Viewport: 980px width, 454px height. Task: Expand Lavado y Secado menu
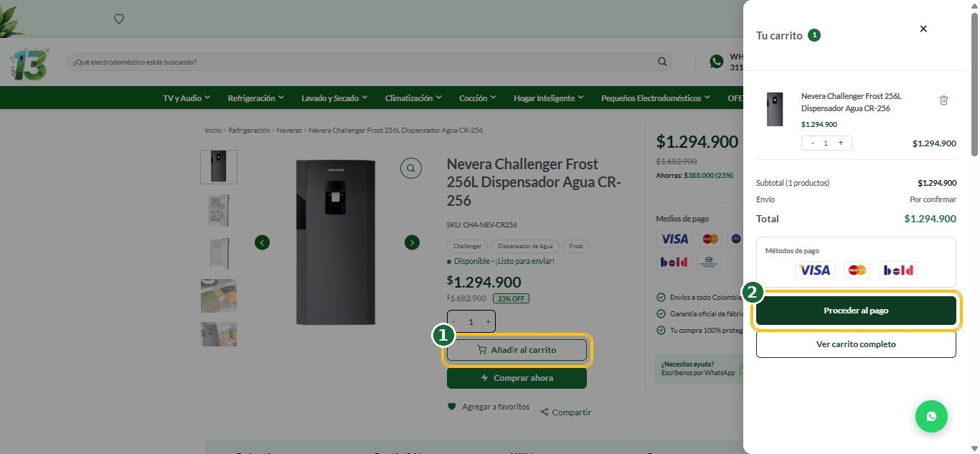pyautogui.click(x=334, y=98)
